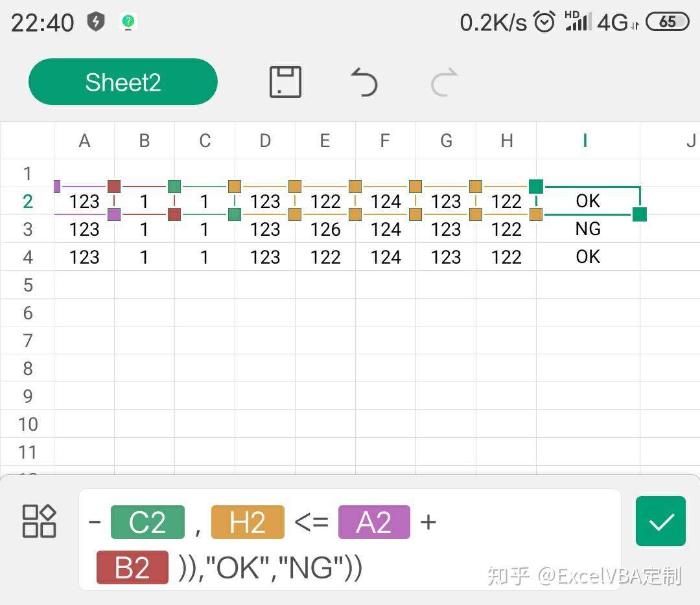
Task: Select cell B3 with value 1
Action: tap(144, 229)
